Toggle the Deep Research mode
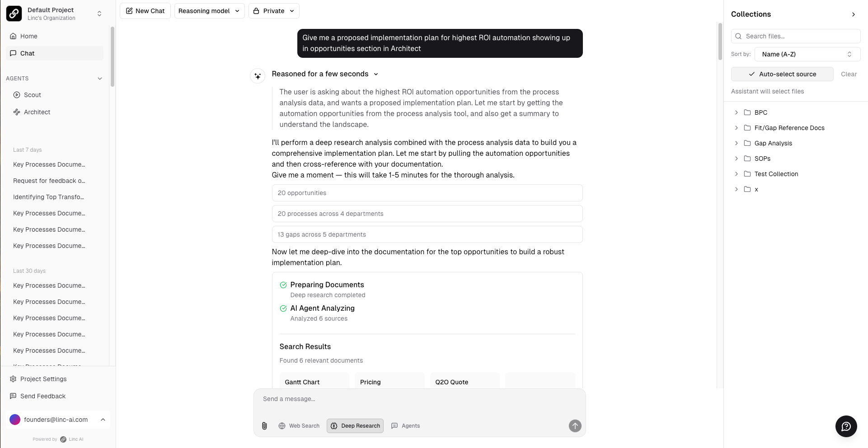 pos(355,426)
